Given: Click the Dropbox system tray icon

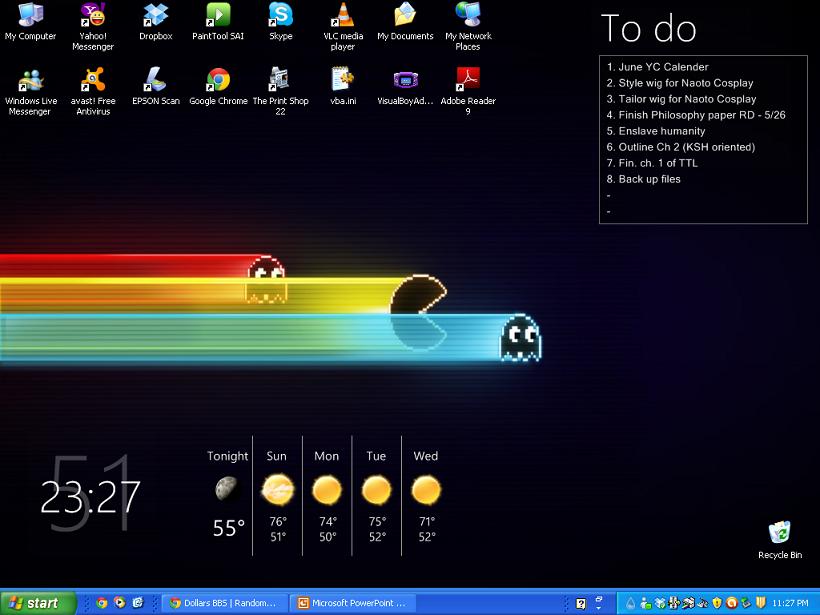Looking at the screenshot, I should 660,603.
